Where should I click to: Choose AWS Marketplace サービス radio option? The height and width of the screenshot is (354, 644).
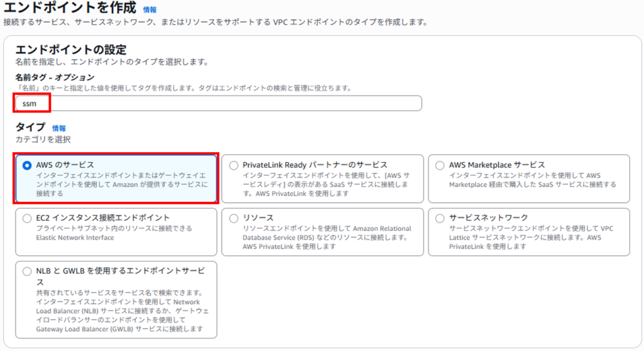point(440,165)
